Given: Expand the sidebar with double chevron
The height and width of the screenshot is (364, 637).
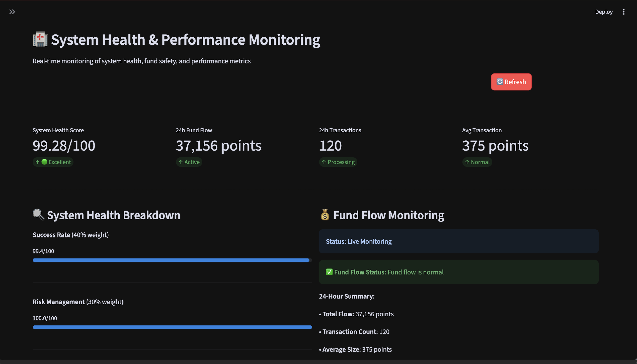Looking at the screenshot, I should [12, 12].
